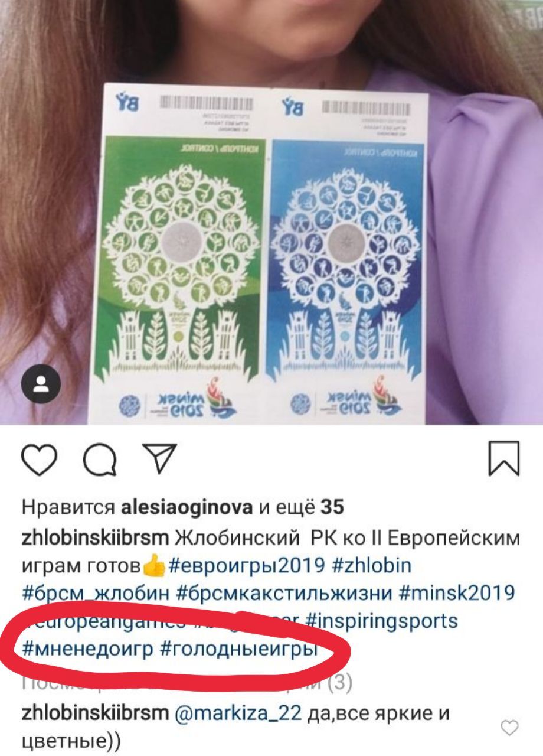The image size is (543, 756).
Task: Open zhlobinskiibrsm profile in caption
Action: pyautogui.click(x=95, y=539)
